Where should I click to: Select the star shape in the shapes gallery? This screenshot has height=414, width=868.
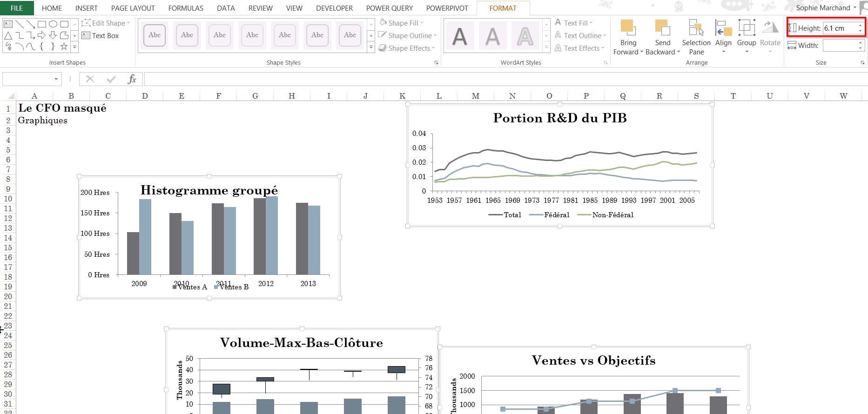[x=64, y=47]
